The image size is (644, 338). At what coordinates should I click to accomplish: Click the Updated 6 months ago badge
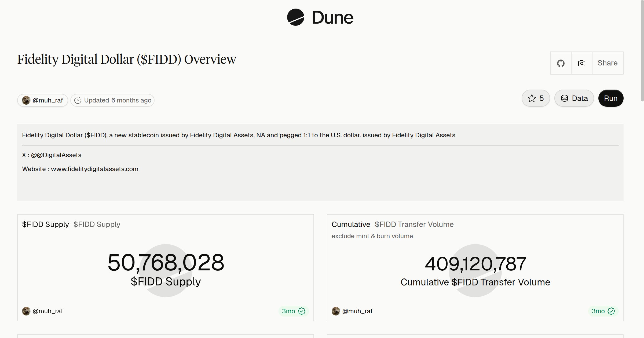point(112,100)
